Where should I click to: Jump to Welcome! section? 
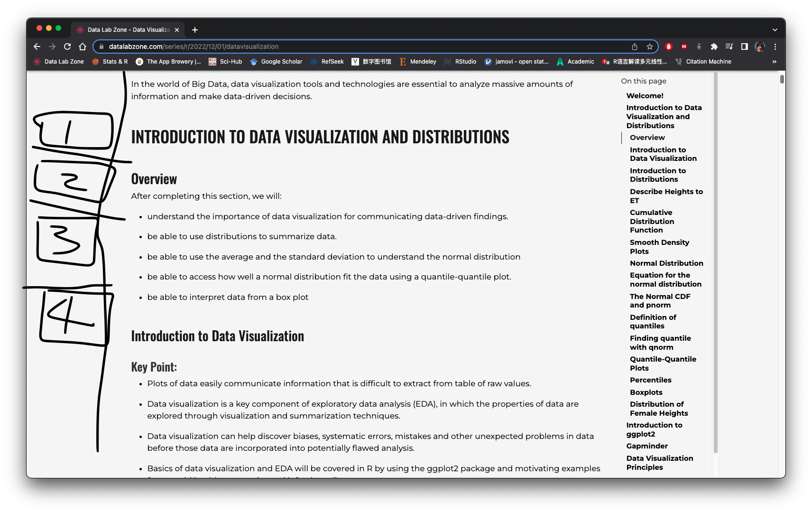tap(645, 96)
